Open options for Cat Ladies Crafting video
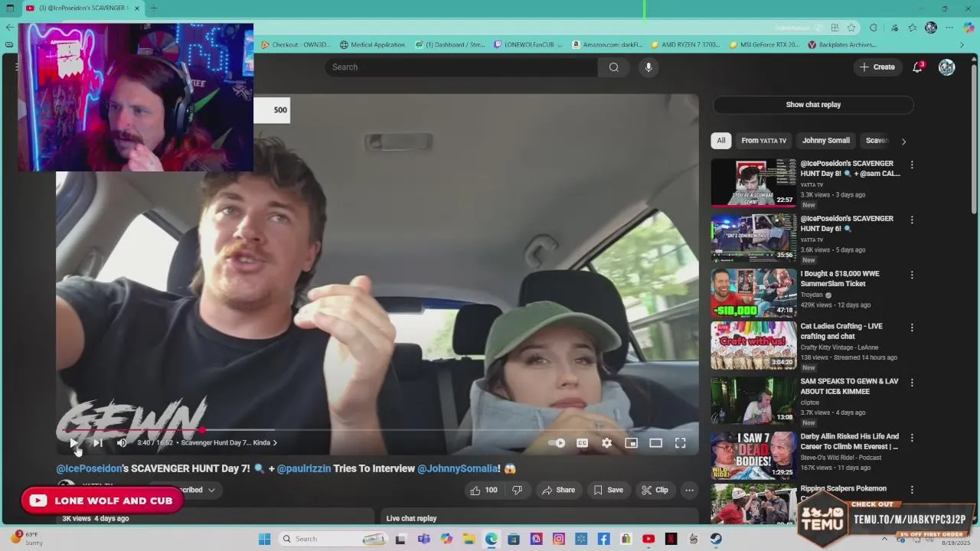 point(911,328)
